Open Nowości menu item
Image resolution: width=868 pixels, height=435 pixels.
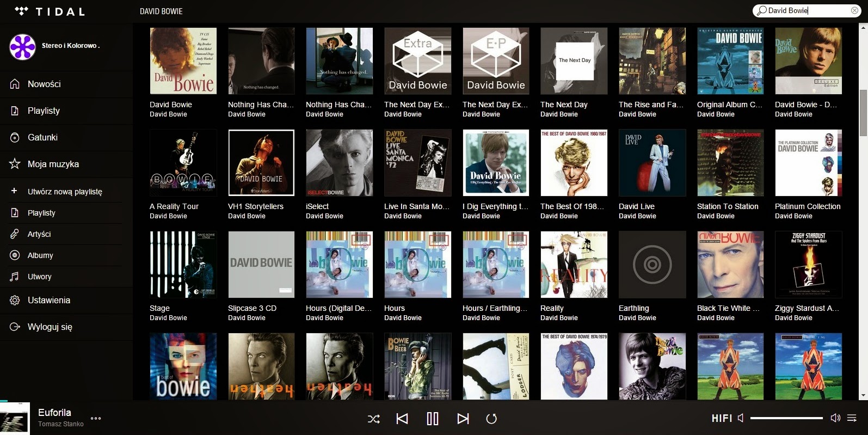[44, 84]
